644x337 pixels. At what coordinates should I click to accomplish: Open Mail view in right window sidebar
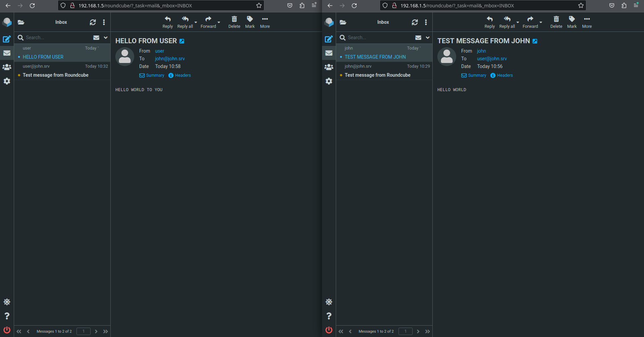point(329,53)
